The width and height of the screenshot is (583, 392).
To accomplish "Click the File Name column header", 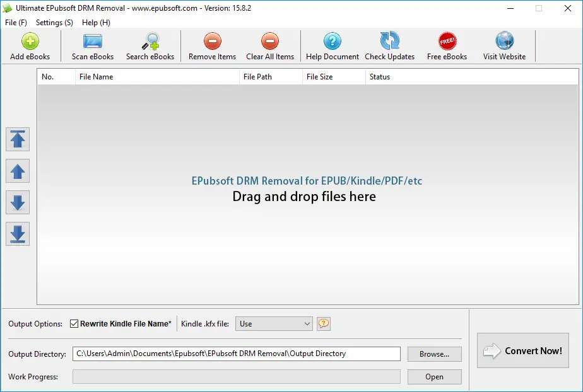I will point(157,77).
